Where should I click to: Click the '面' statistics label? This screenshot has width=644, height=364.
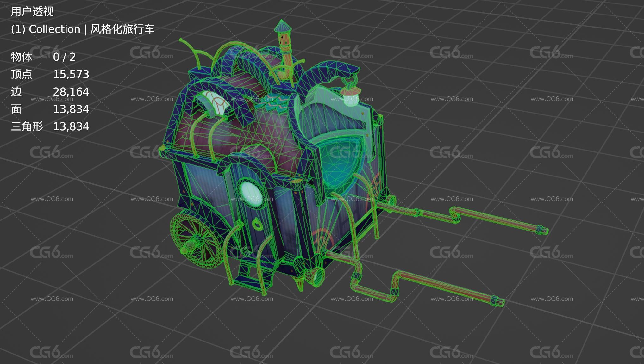click(16, 109)
